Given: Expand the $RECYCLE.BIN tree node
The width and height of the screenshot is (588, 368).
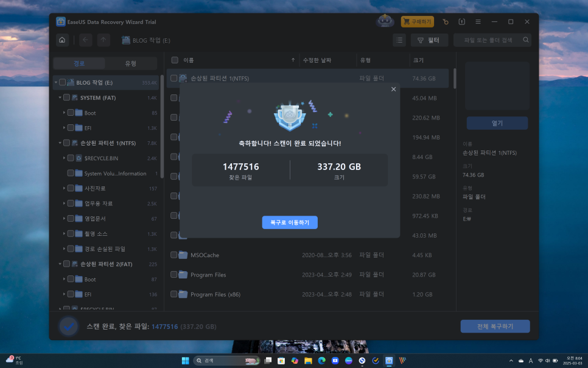Looking at the screenshot, I should coord(64,158).
